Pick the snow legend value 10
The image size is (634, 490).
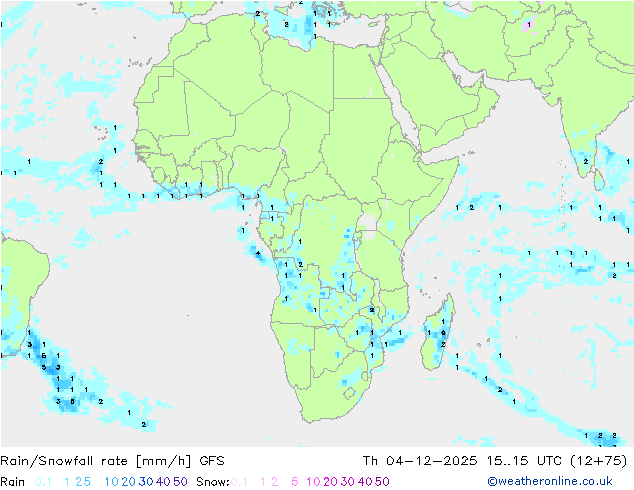(313, 482)
